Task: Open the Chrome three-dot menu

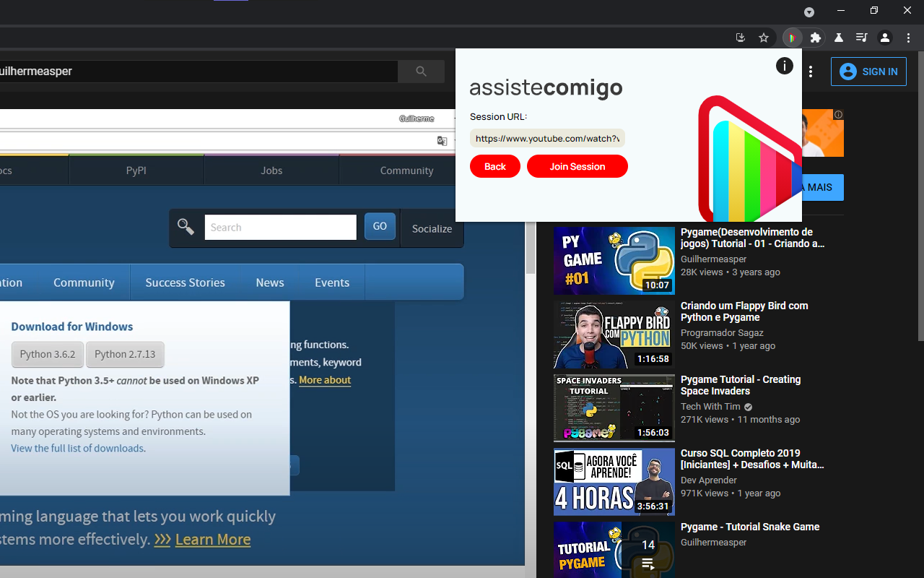Action: pos(909,38)
